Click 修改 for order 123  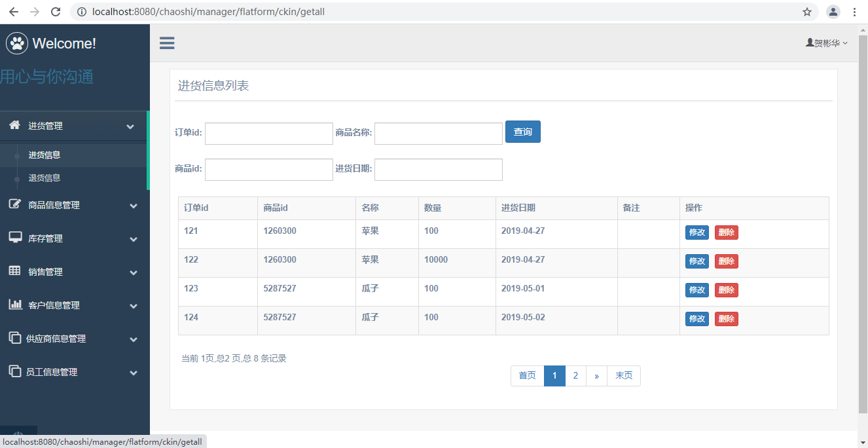tap(697, 290)
